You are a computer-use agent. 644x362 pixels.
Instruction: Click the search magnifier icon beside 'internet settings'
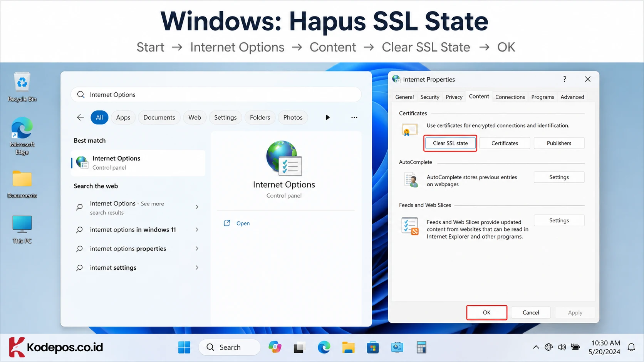pos(79,268)
